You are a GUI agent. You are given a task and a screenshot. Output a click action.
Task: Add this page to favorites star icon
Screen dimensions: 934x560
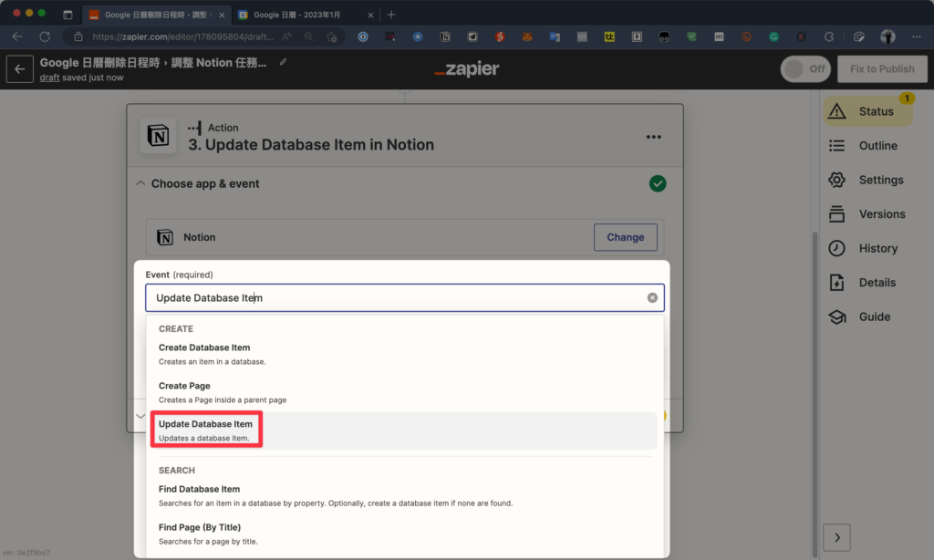tap(332, 36)
